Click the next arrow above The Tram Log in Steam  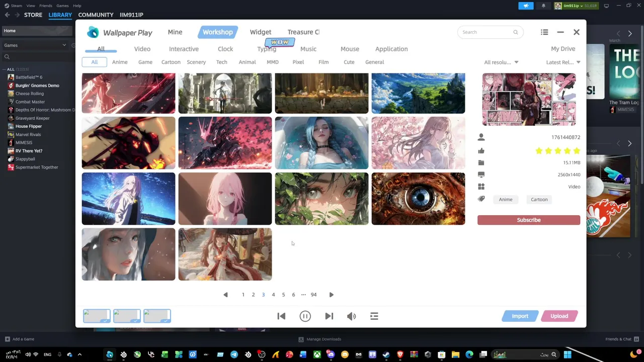(x=629, y=34)
